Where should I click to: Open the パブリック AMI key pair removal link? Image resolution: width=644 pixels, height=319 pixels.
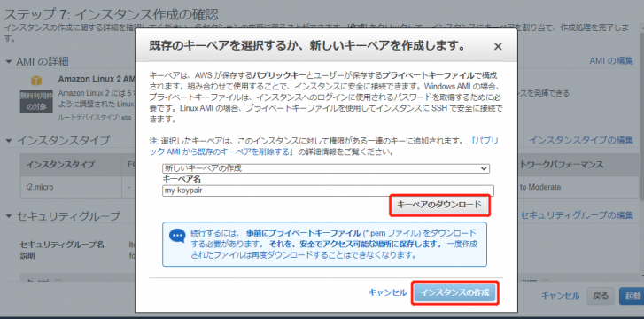coord(323,146)
